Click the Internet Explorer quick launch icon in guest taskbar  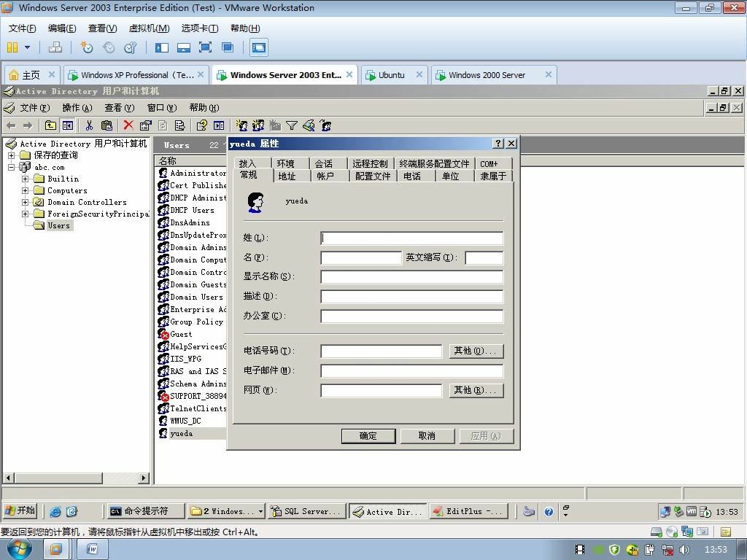coord(55,511)
